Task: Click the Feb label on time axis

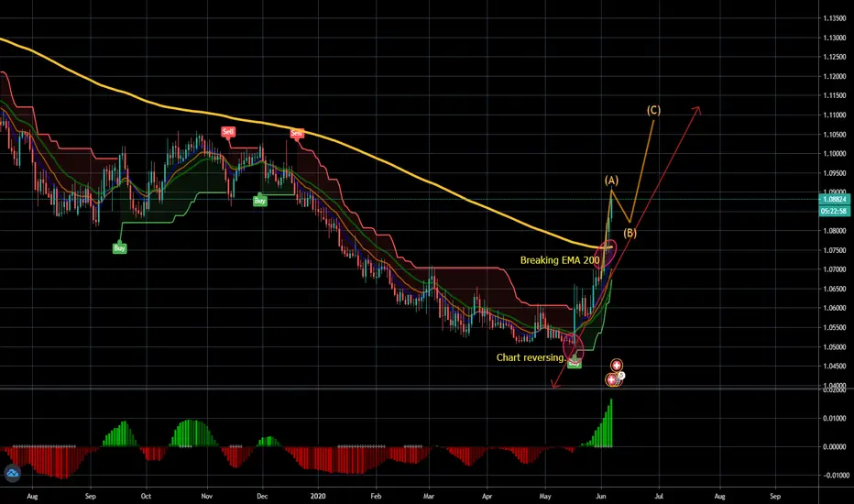Action: point(376,497)
